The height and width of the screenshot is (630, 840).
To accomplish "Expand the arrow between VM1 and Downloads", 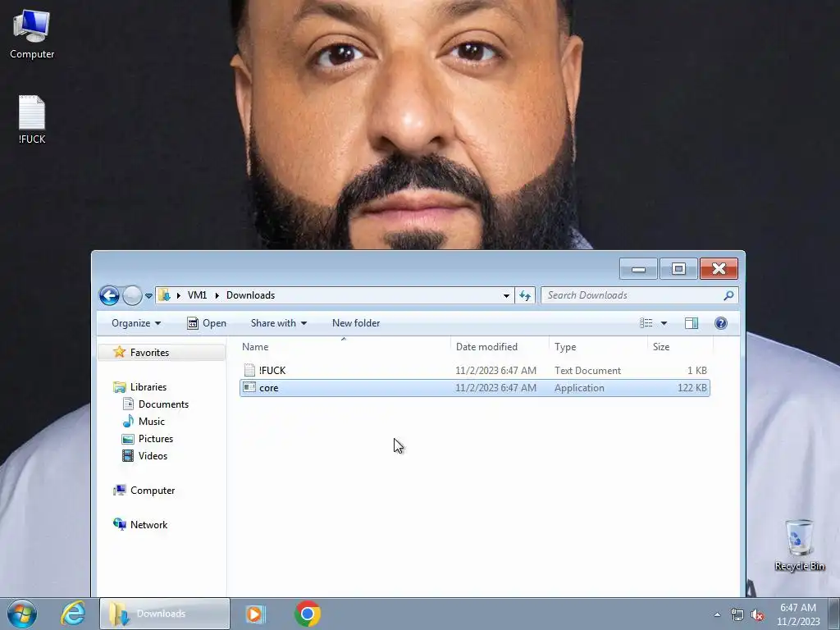I will [x=217, y=295].
